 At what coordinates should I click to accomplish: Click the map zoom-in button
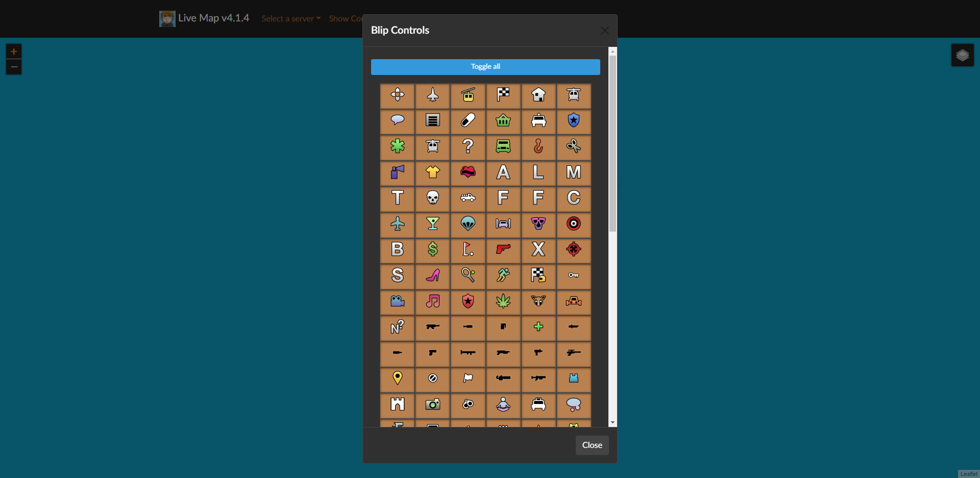point(13,52)
